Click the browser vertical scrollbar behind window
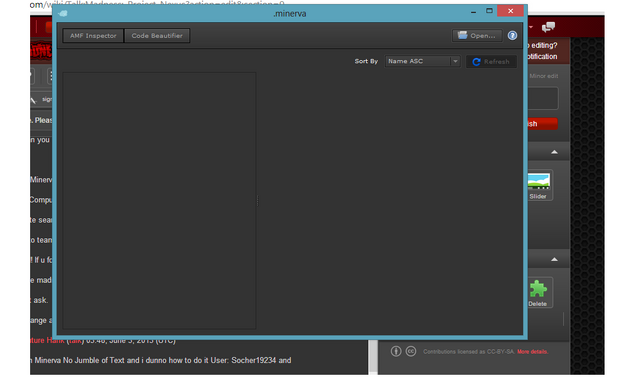This screenshot has width=640, height=386. point(373,357)
